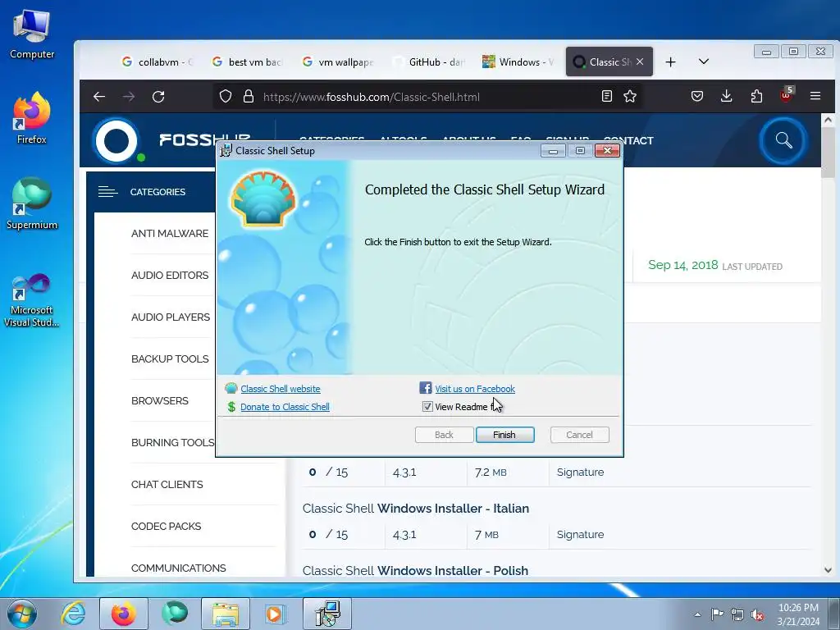
Task: Show hidden tray icons arrow
Action: click(697, 614)
